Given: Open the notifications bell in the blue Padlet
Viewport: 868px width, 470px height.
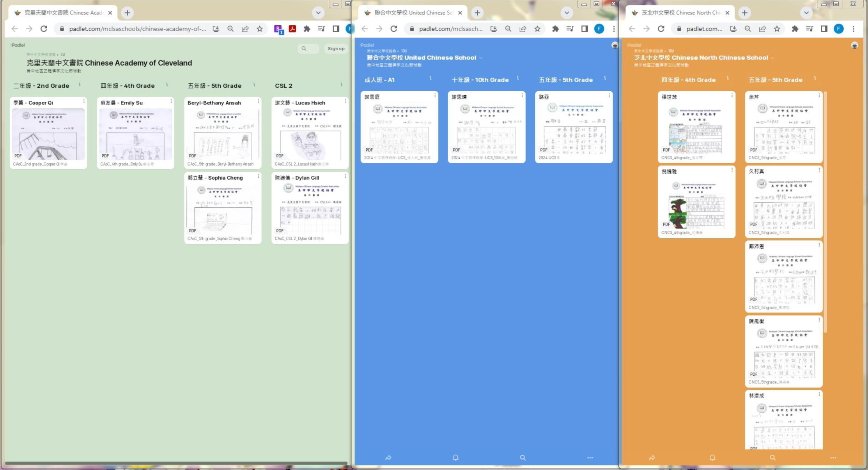Looking at the screenshot, I should pos(455,458).
